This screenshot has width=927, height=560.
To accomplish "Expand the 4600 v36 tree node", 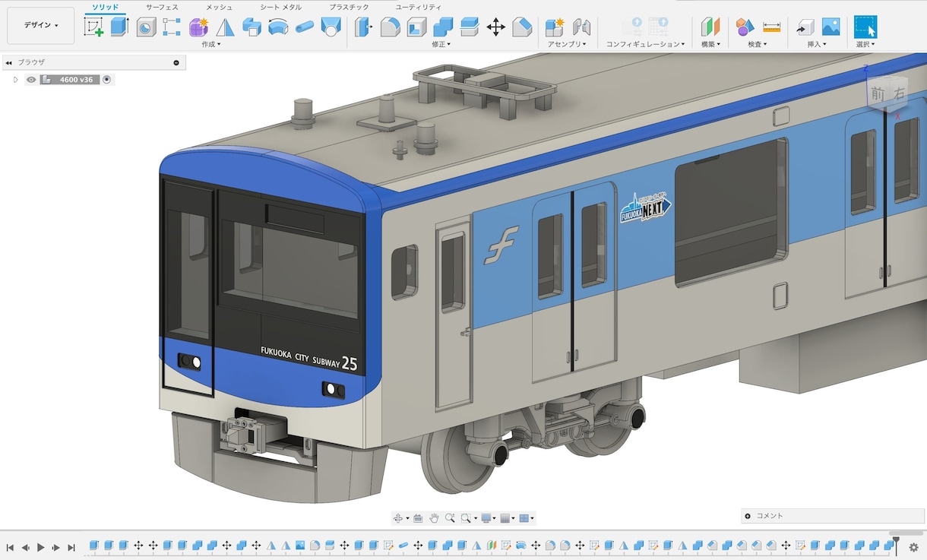I will (x=15, y=79).
